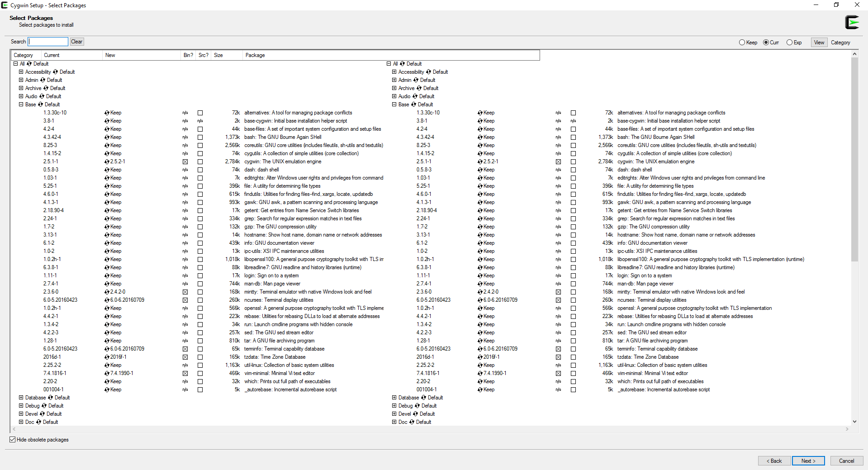Click vertical scrollbar down arrow
This screenshot has height=470, width=868.
[x=854, y=422]
